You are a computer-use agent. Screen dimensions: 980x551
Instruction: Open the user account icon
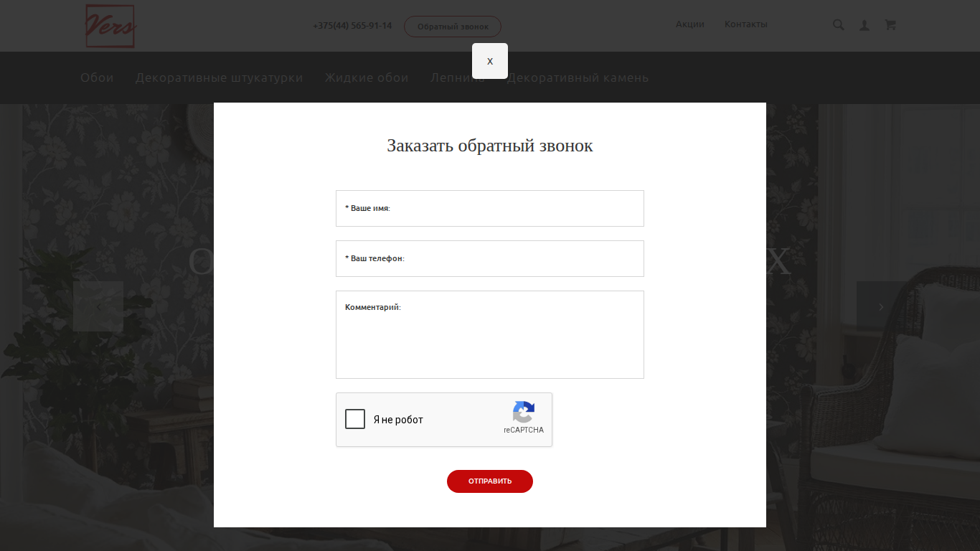(x=864, y=25)
